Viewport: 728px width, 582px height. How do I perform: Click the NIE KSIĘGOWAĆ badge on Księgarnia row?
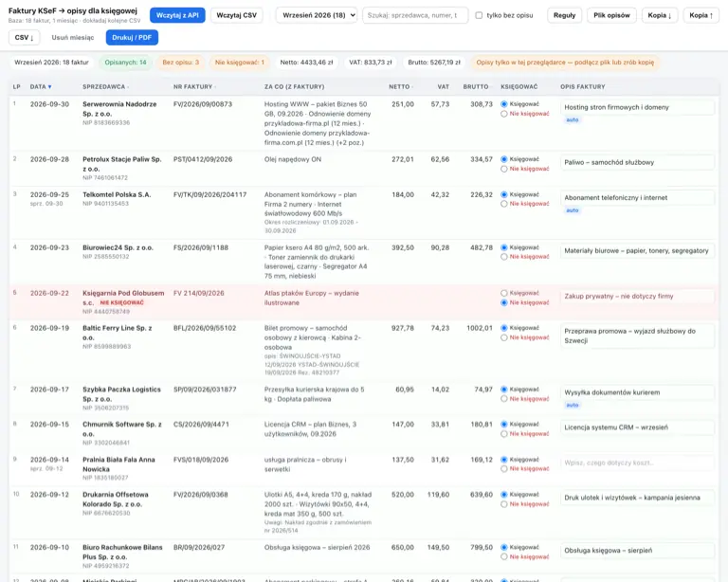tap(121, 302)
